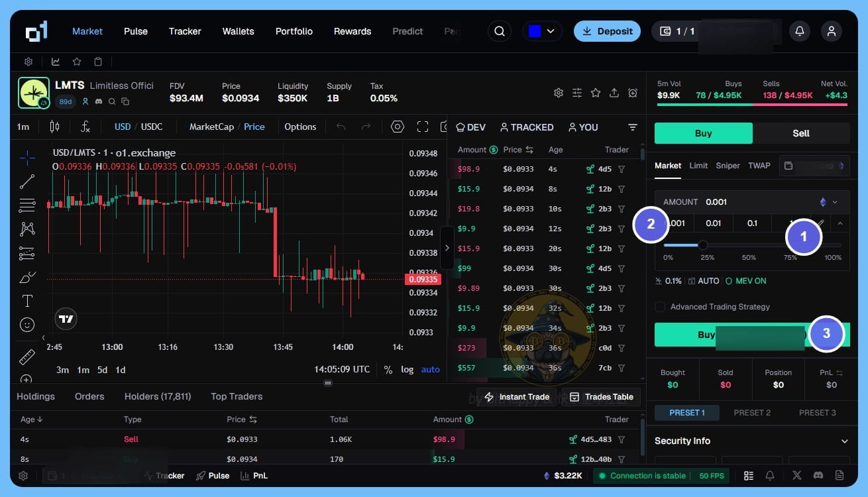The width and height of the screenshot is (868, 497).
Task: Filter trader 4d5 at 4s in trades list
Action: point(622,169)
